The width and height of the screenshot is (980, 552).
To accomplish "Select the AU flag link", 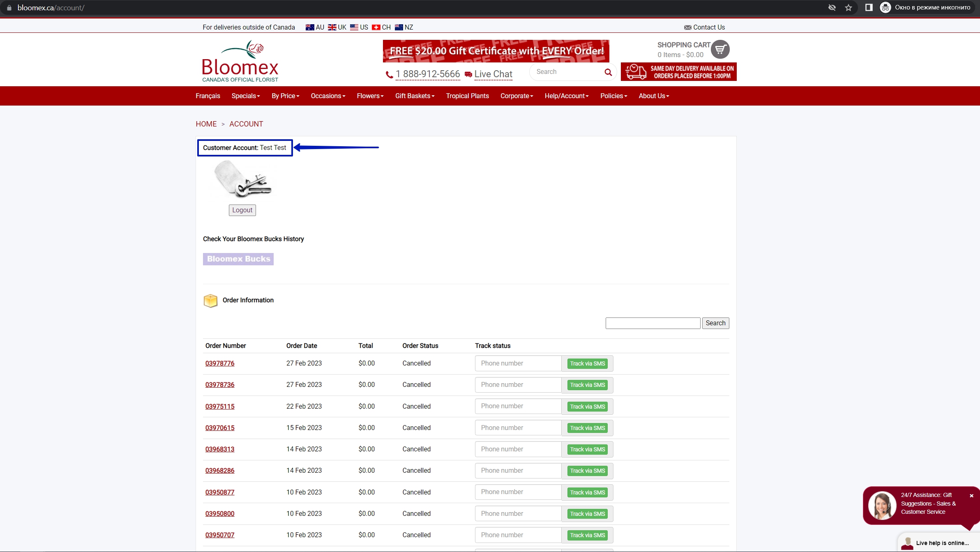I will 315,28.
